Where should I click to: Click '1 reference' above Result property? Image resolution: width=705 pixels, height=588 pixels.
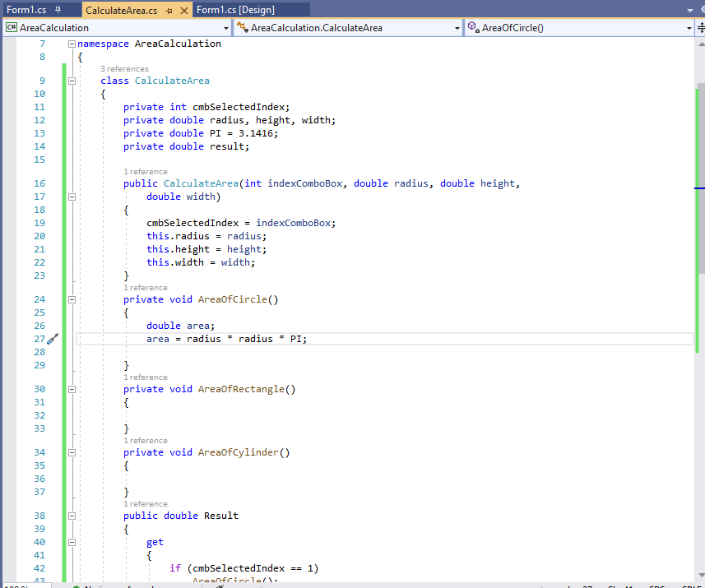(146, 504)
